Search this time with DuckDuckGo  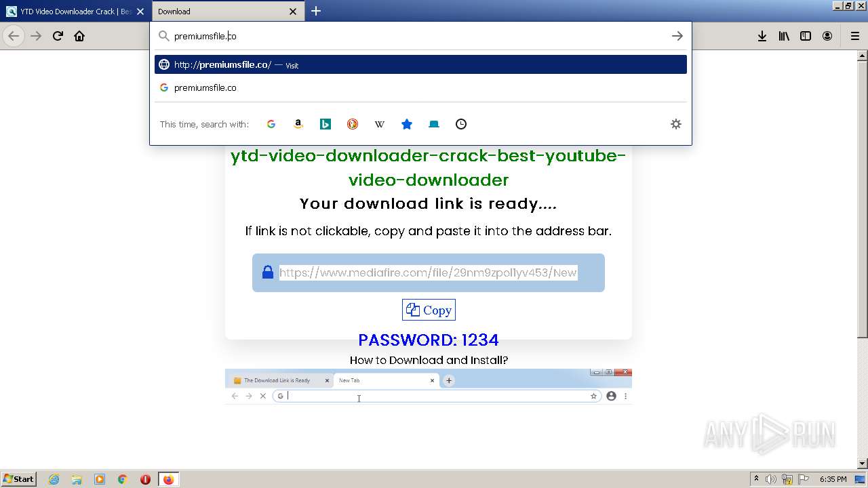click(x=353, y=124)
